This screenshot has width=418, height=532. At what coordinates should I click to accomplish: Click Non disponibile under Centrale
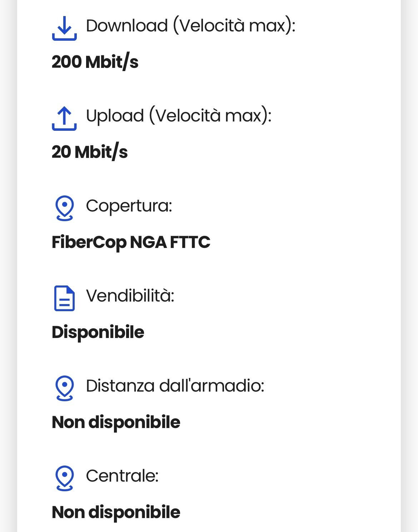click(x=116, y=512)
